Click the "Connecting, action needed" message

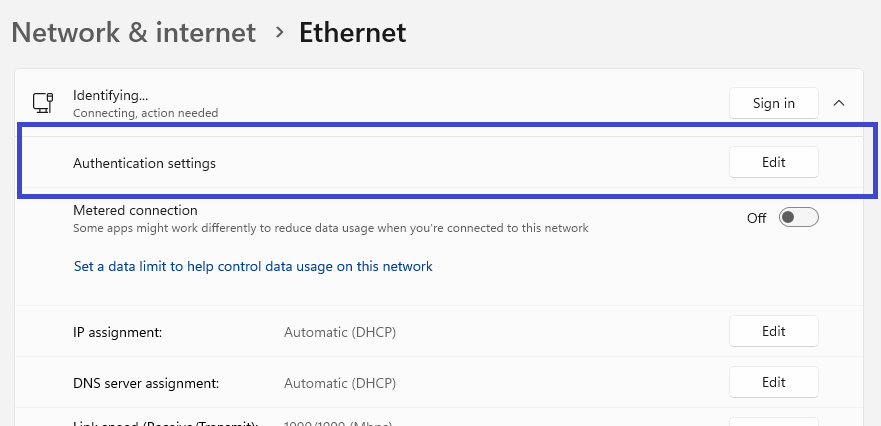pyautogui.click(x=145, y=114)
